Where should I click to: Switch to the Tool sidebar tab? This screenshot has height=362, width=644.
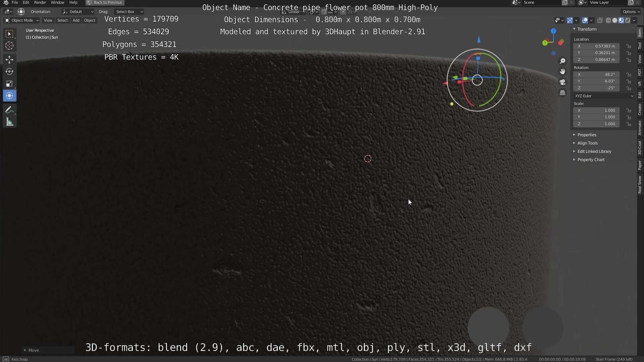640,46
